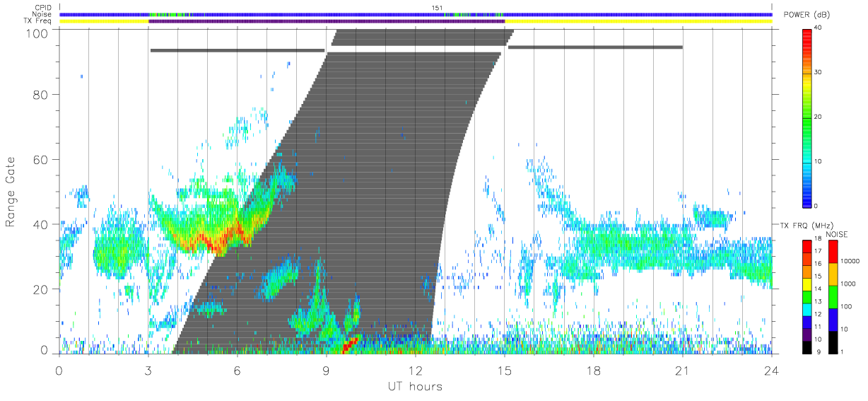Image resolution: width=868 pixels, height=401 pixels.
Task: Click the purple segment of the TX Freq bar
Action: [x=327, y=21]
